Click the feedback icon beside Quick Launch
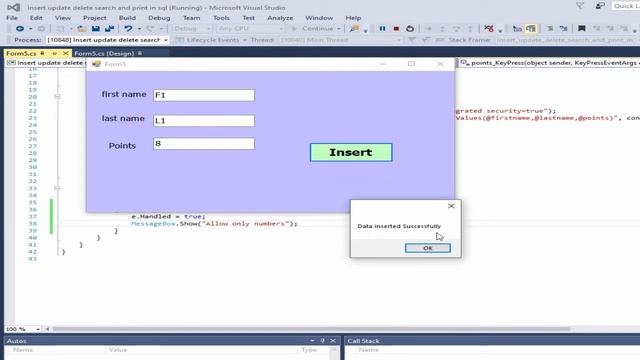640x360 pixels. click(x=600, y=6)
